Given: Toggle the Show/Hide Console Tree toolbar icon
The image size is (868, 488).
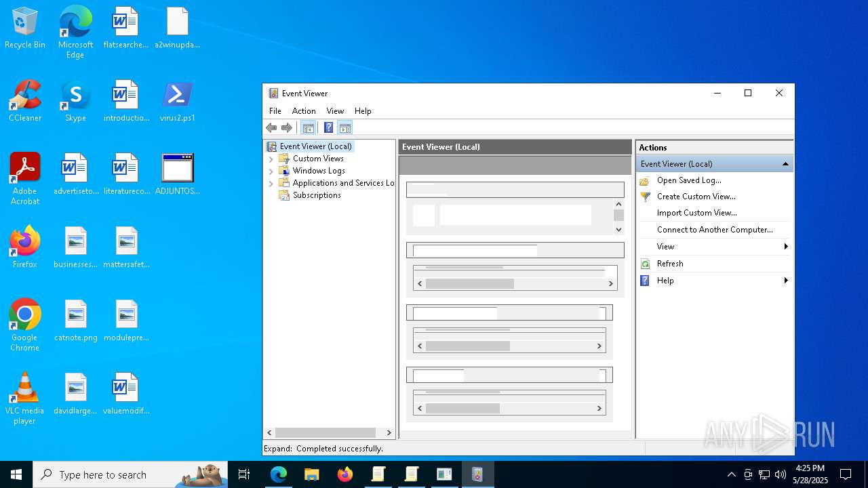Looking at the screenshot, I should pyautogui.click(x=308, y=127).
